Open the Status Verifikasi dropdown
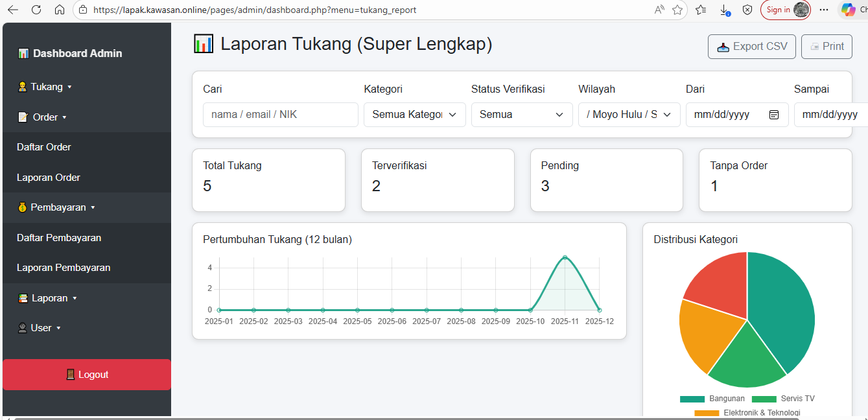The width and height of the screenshot is (868, 420). [521, 115]
